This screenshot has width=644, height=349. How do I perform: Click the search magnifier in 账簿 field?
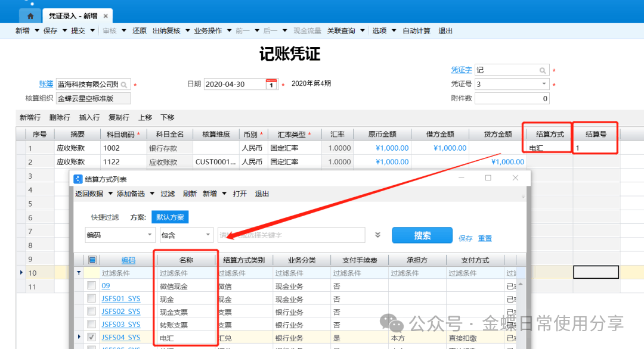pyautogui.click(x=124, y=85)
